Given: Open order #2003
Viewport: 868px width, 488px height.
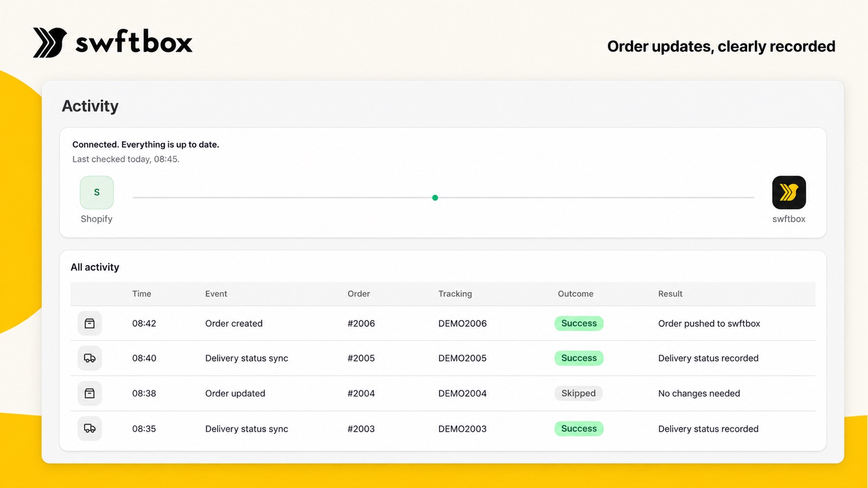Looking at the screenshot, I should (x=361, y=429).
